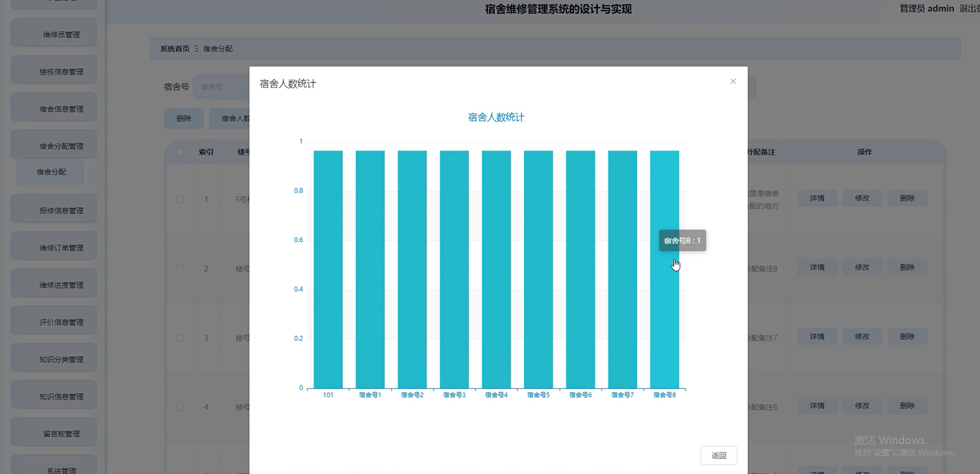Click the 101 bar in the chart

(x=328, y=269)
